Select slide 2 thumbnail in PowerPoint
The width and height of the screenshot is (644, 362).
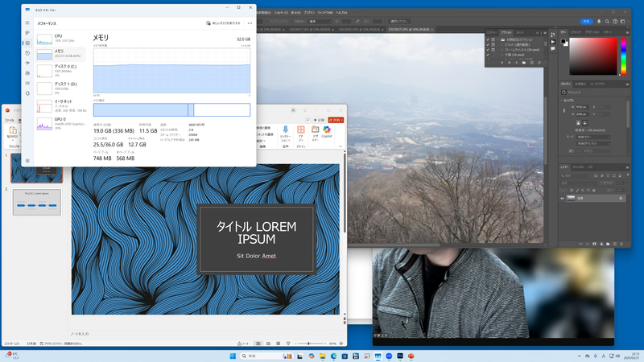click(36, 202)
